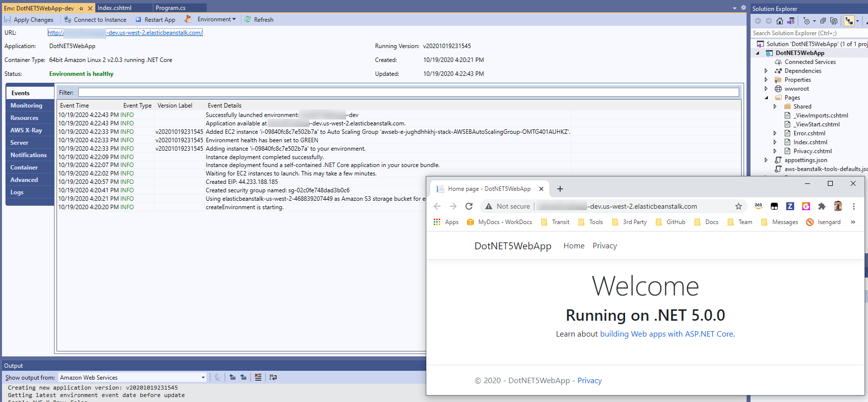The image size is (868, 402).
Task: Reload the page in the browser window
Action: pyautogui.click(x=469, y=206)
